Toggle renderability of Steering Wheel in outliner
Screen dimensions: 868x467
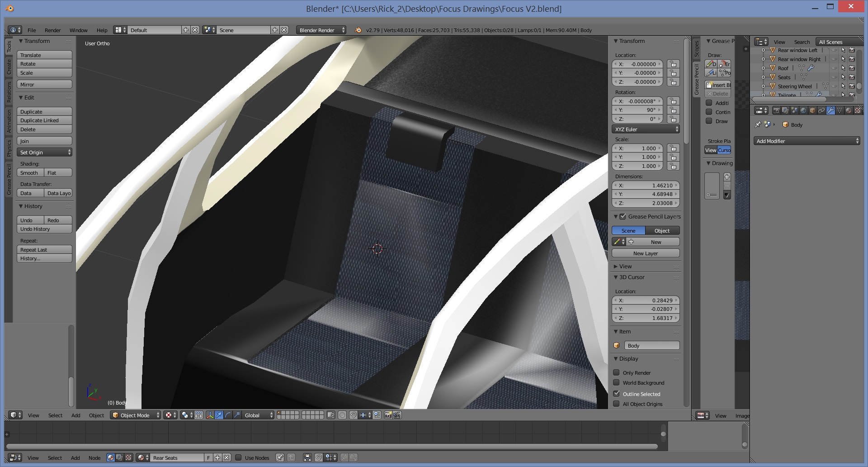click(x=852, y=86)
